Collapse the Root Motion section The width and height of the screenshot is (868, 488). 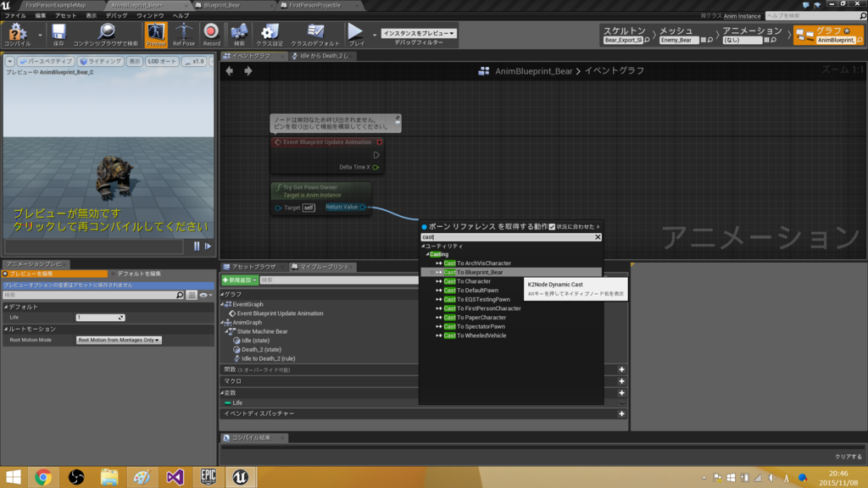click(6, 330)
